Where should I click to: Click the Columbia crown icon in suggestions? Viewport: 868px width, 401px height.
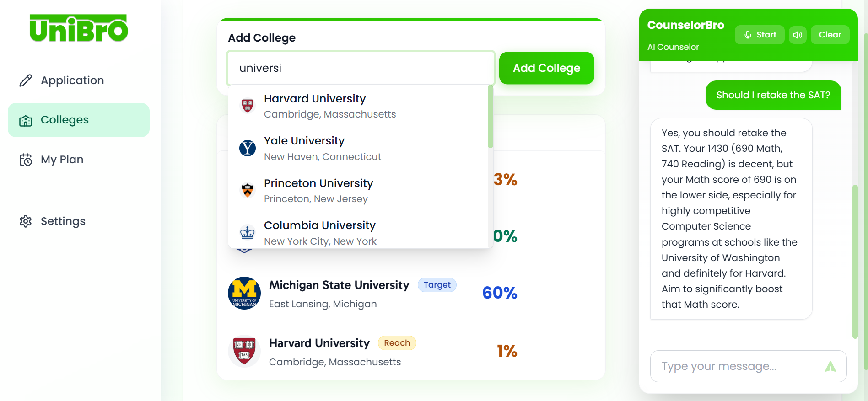coord(248,233)
